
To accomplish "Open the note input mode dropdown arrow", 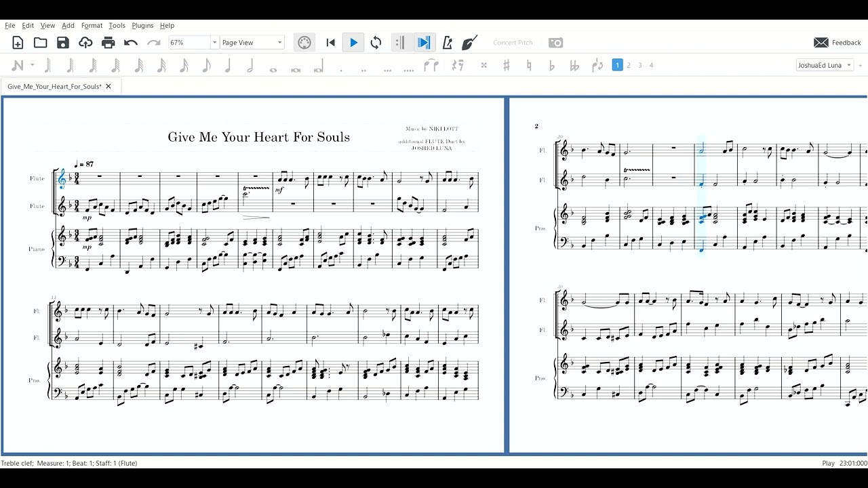I will point(32,65).
